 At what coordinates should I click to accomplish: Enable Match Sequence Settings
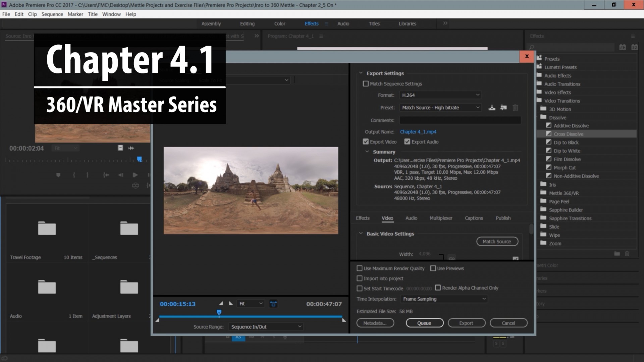point(366,83)
